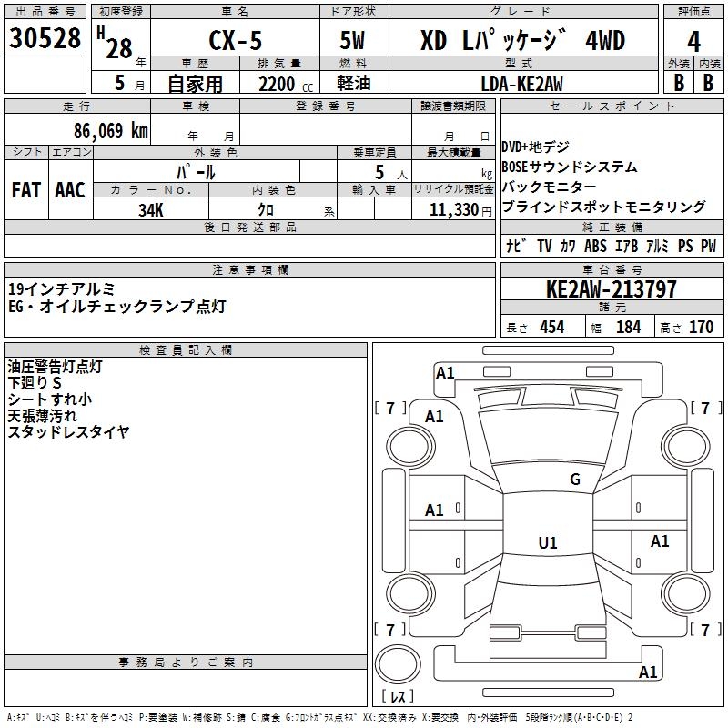The height and width of the screenshot is (728, 728).
Task: Click the model code LDA-KE2AW
Action: click(x=521, y=84)
